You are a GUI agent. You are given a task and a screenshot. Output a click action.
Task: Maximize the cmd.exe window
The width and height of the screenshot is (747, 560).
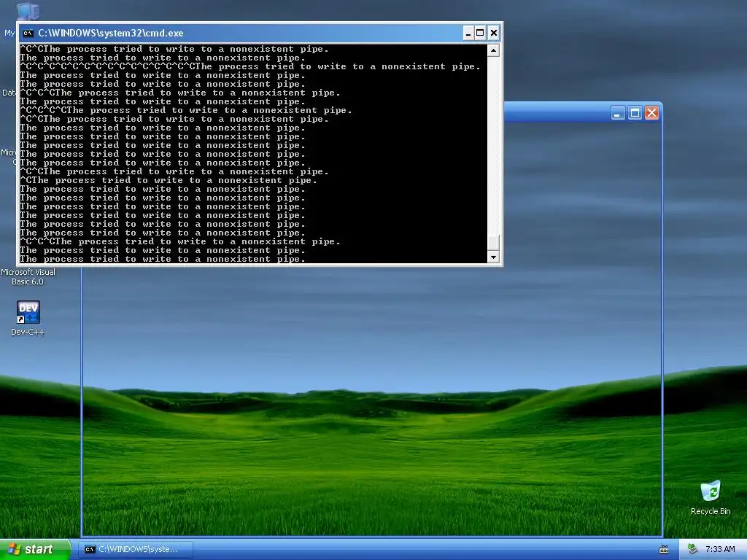(x=480, y=33)
